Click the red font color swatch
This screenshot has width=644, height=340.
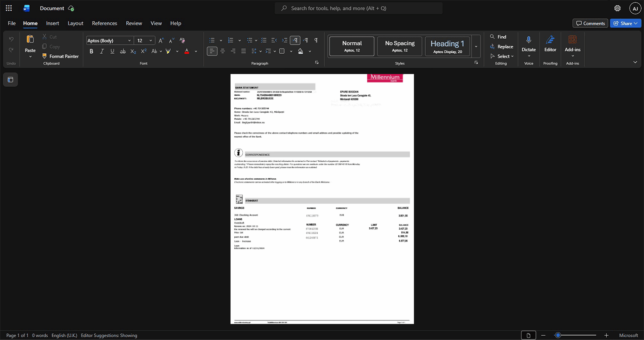pyautogui.click(x=187, y=51)
